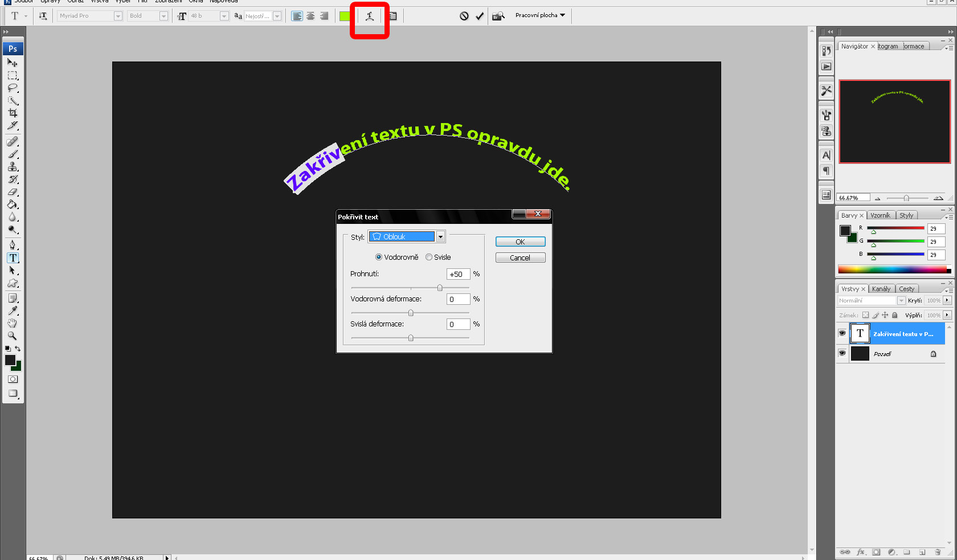
Task: Click the Svislá deformace percentage field
Action: point(458,324)
